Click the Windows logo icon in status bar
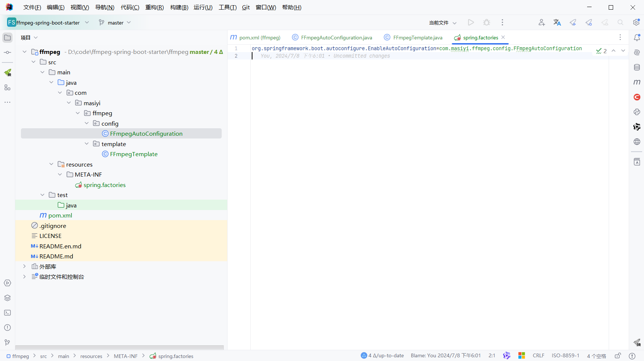 click(522, 356)
